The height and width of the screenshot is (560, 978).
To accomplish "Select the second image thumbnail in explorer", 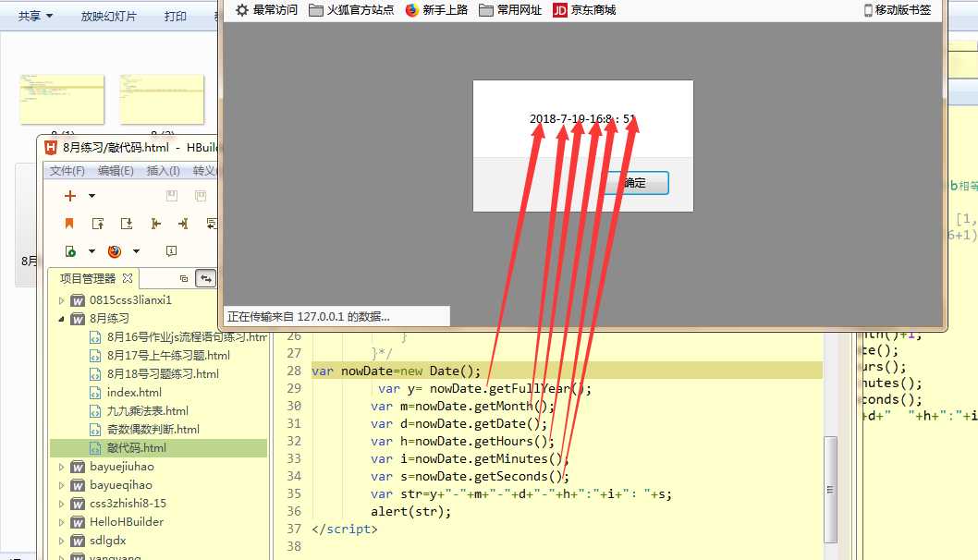I will coord(162,99).
